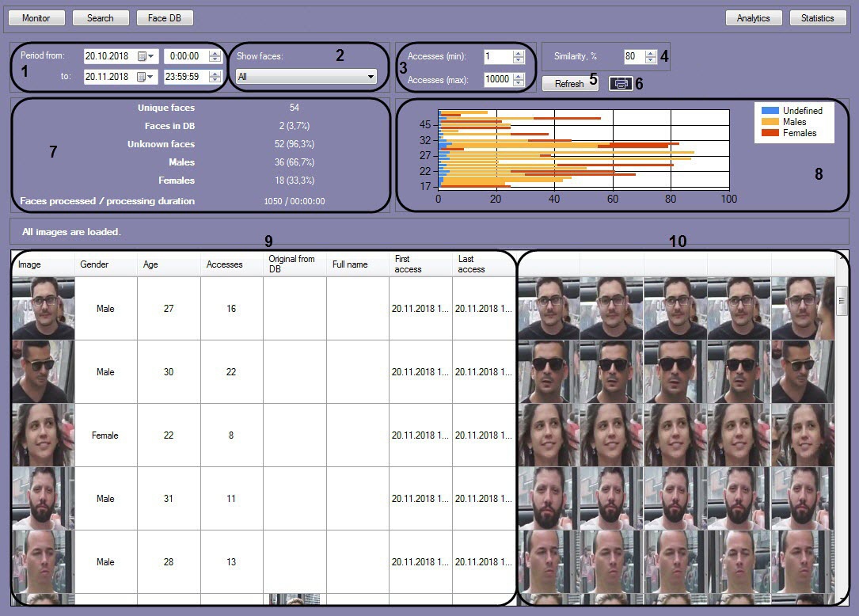Open calendar picker for Period to date

[143, 77]
